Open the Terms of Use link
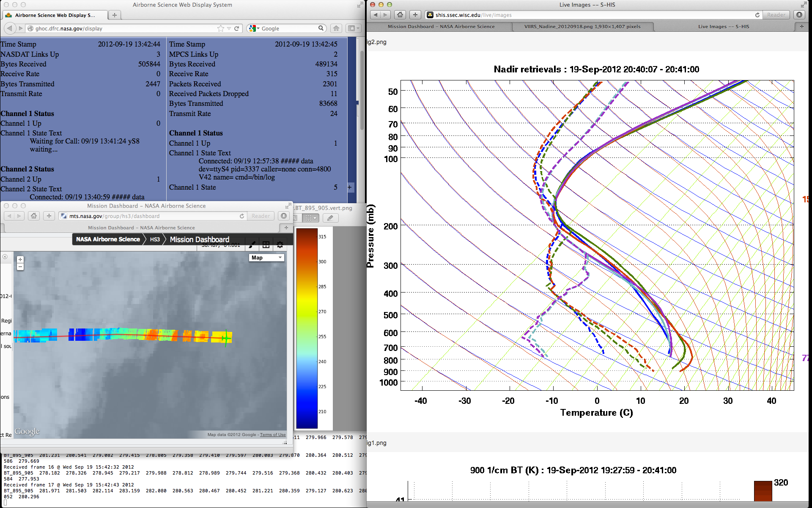The height and width of the screenshot is (508, 812). click(272, 435)
